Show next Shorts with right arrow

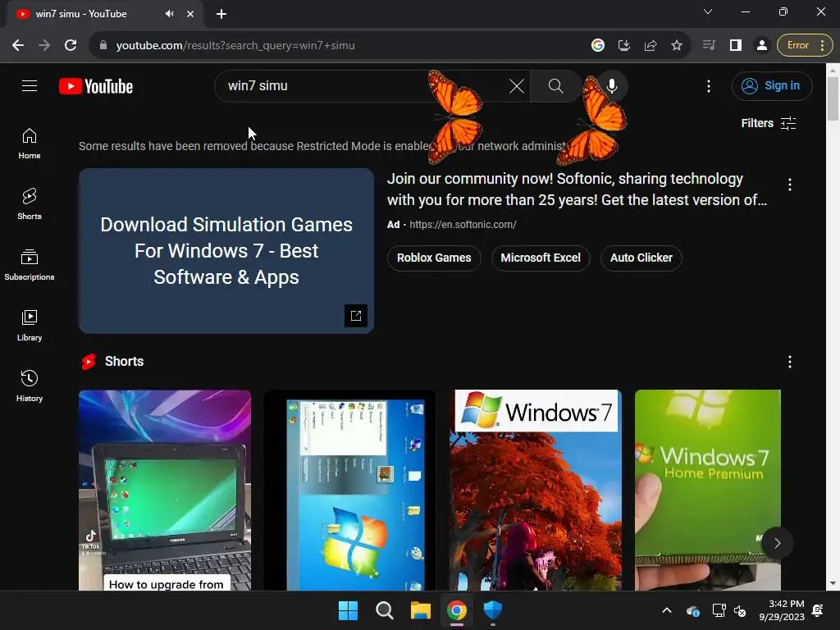click(x=778, y=543)
